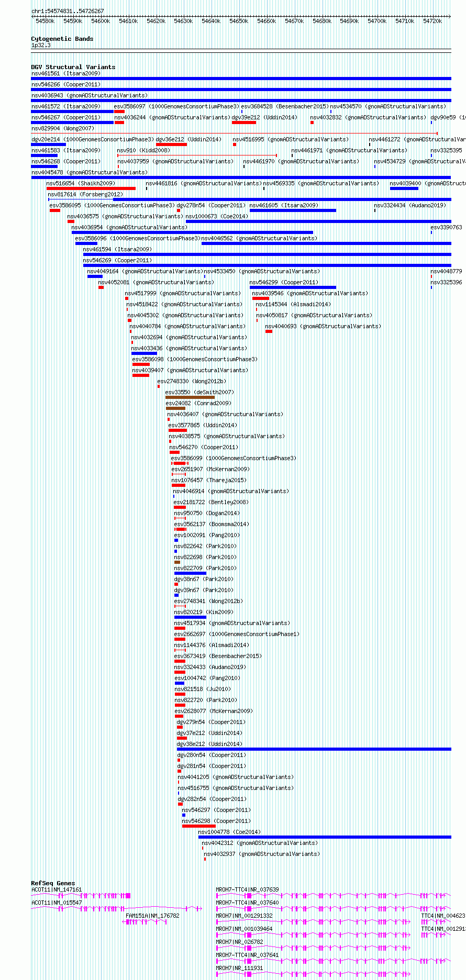This screenshot has height=980, width=466.
Task: Click the chr1:54574831..54726267 coordinate label
Action: click(68, 11)
